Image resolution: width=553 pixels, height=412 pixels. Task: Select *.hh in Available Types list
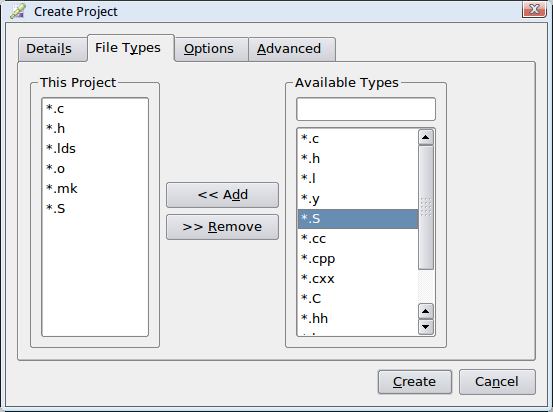pyautogui.click(x=358, y=319)
